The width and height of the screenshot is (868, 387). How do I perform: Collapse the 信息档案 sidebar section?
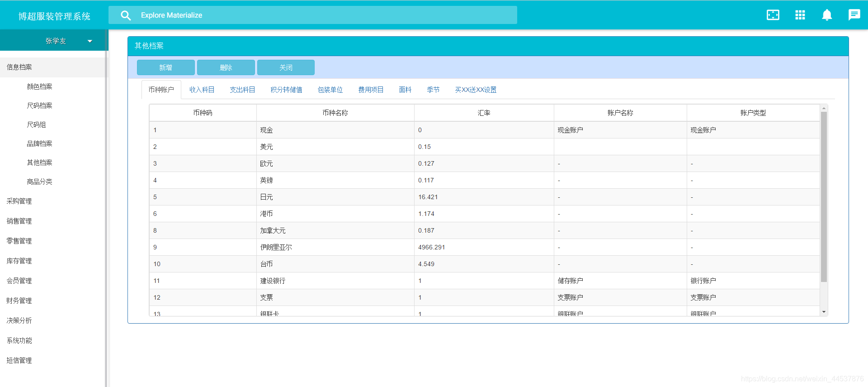coord(52,67)
